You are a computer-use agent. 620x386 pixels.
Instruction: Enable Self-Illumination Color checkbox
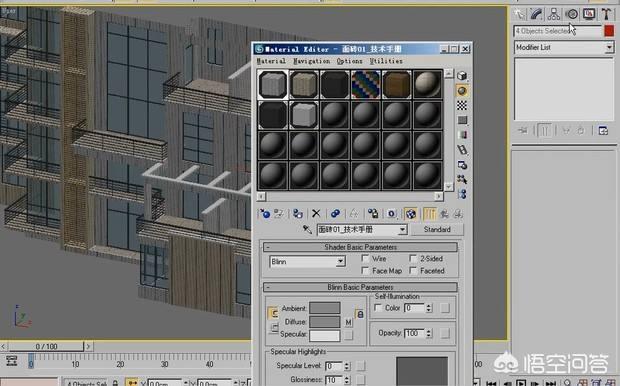[378, 308]
